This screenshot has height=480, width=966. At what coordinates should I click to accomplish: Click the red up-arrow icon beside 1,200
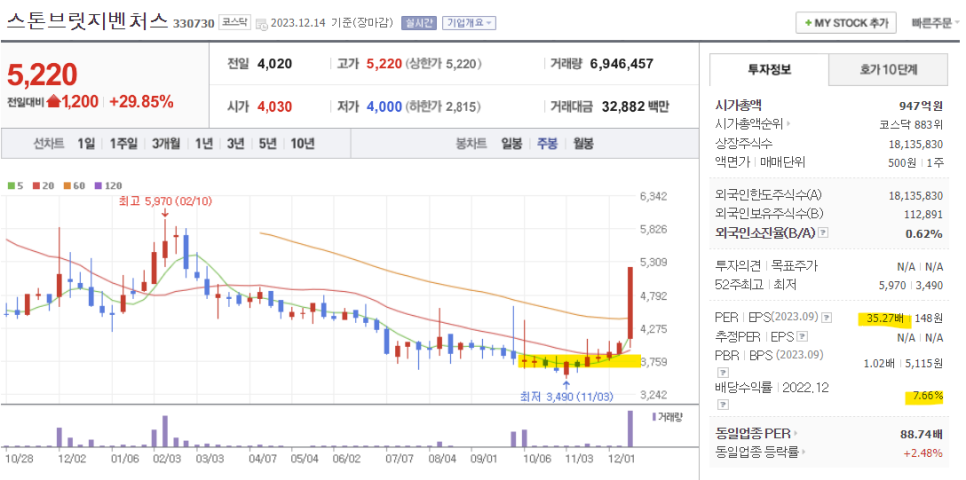[53, 102]
